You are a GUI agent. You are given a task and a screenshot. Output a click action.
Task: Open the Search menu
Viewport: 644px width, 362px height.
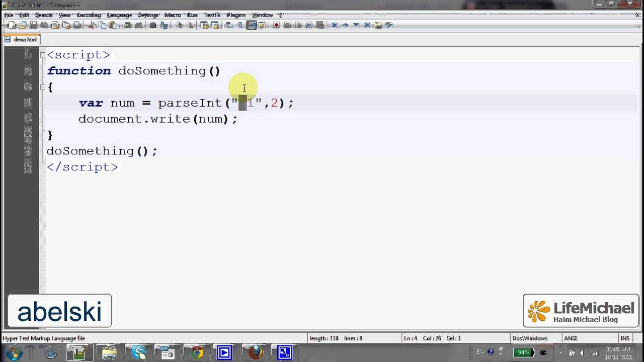tap(44, 15)
